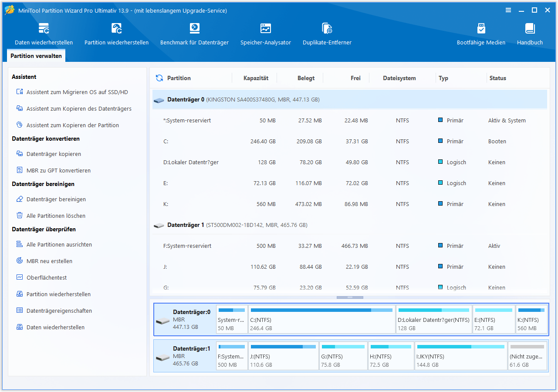
Task: Select C:(NTFS) 246.4 GB block in disk map
Action: [322, 319]
